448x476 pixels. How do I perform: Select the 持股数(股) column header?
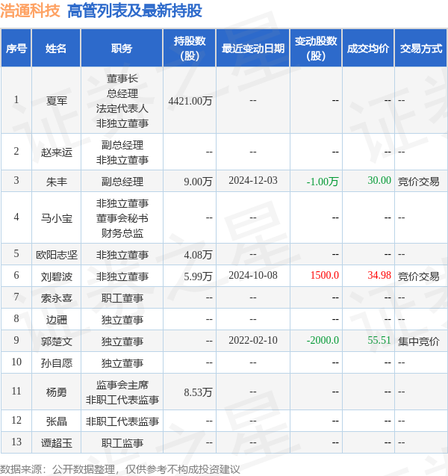coord(190,48)
